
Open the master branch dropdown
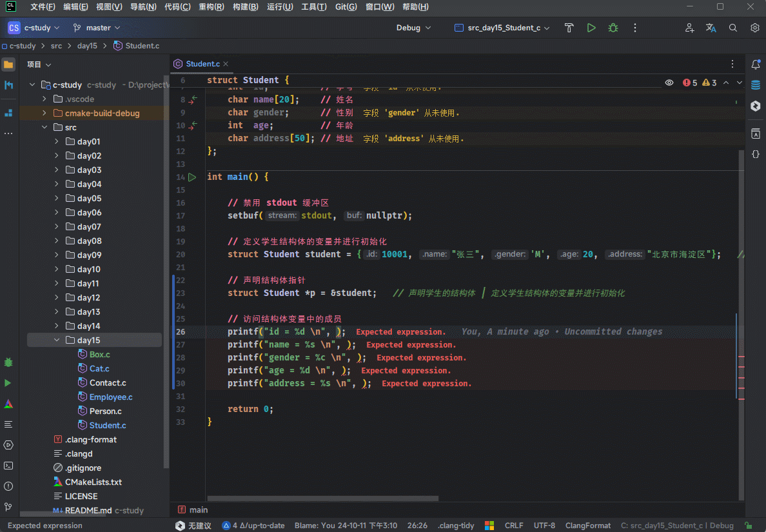[x=97, y=28]
